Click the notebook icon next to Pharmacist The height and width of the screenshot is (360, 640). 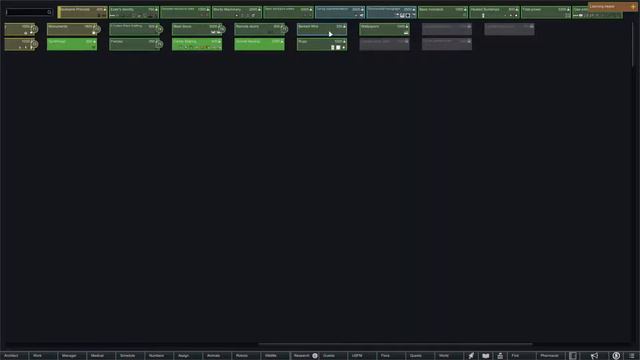click(573, 356)
